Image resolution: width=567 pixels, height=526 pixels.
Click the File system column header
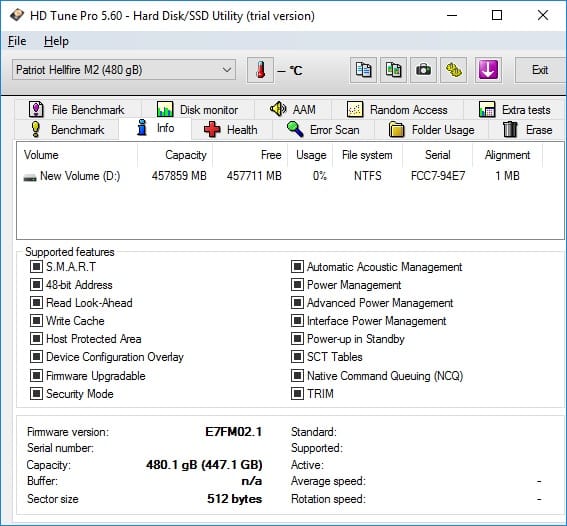point(367,155)
